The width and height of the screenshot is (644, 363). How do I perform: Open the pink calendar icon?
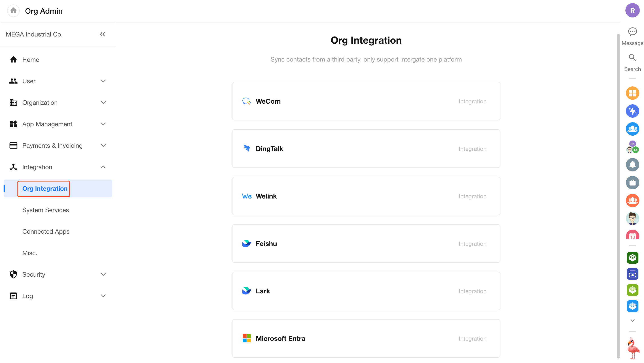(632, 235)
